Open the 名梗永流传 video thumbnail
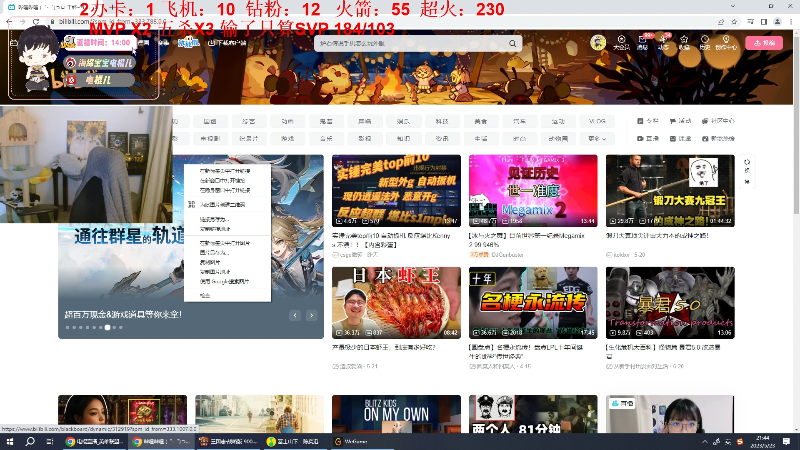 coord(533,303)
